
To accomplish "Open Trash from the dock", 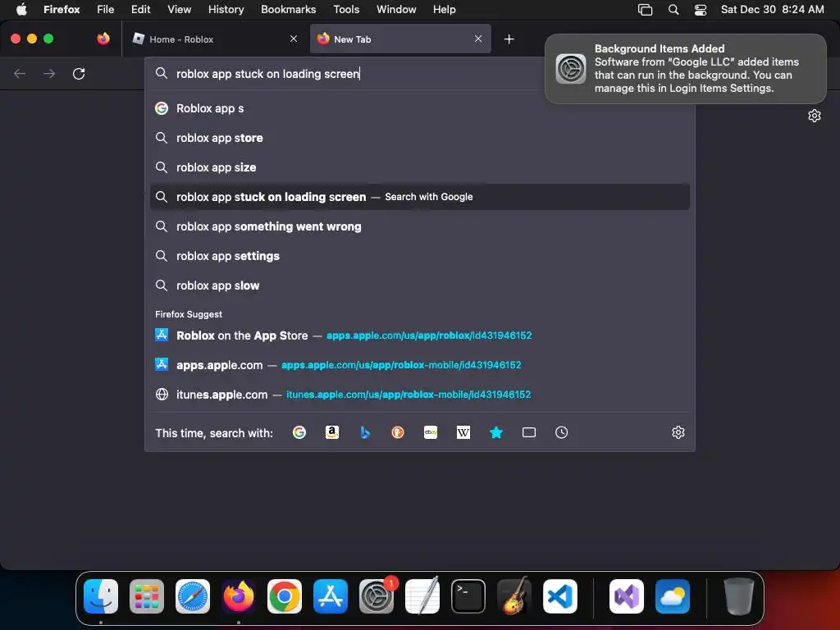I will click(739, 596).
